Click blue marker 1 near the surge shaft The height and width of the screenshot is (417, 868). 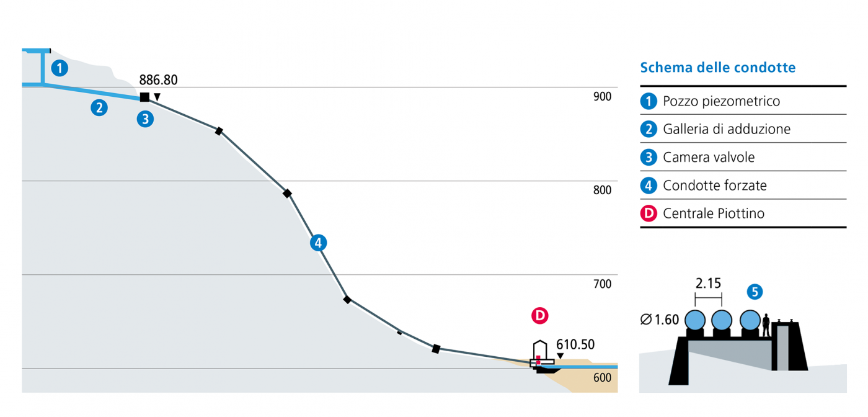click(x=59, y=68)
